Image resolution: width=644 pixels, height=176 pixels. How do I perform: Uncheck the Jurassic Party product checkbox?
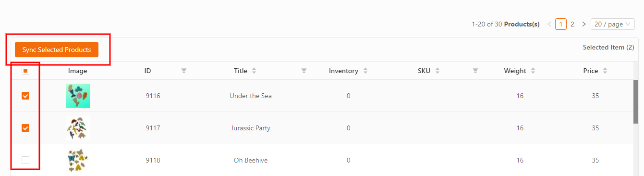(25, 128)
